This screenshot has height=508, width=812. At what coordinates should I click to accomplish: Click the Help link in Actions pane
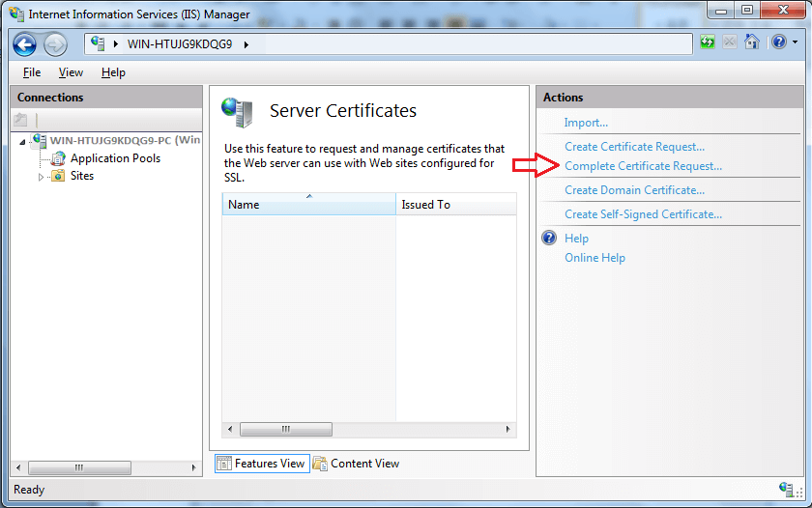[576, 239]
